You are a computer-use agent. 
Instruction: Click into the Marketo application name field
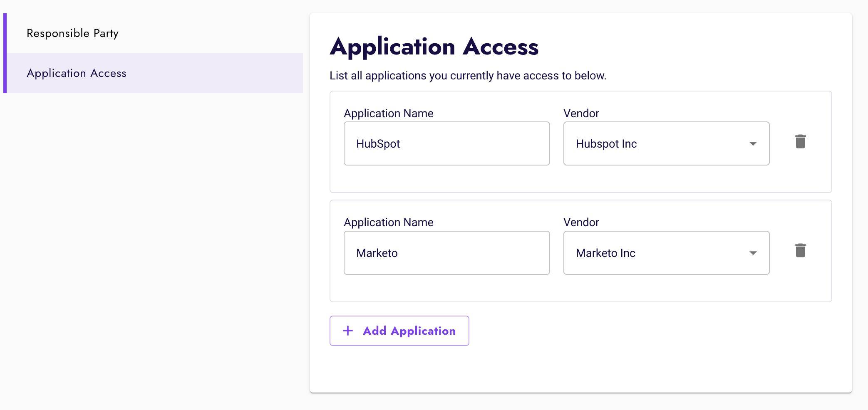point(446,253)
